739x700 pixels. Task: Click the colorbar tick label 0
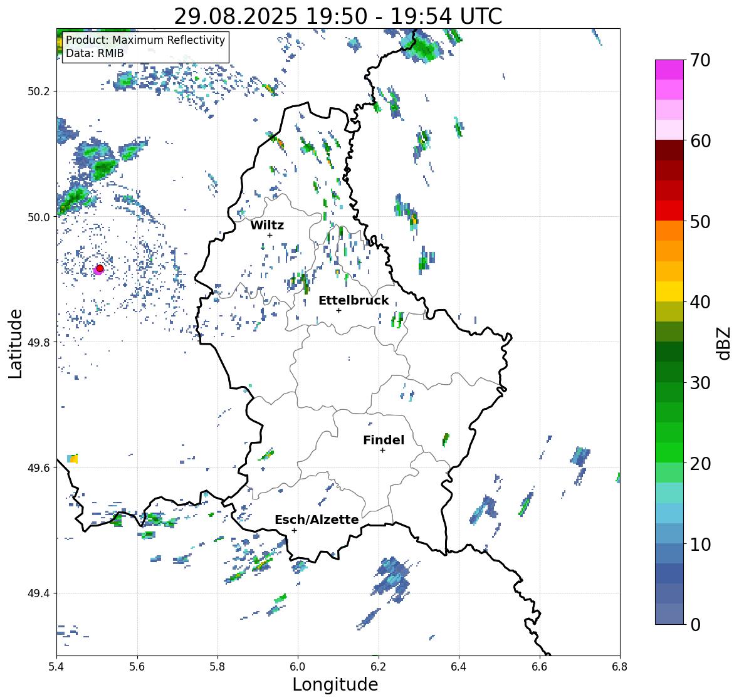[696, 625]
